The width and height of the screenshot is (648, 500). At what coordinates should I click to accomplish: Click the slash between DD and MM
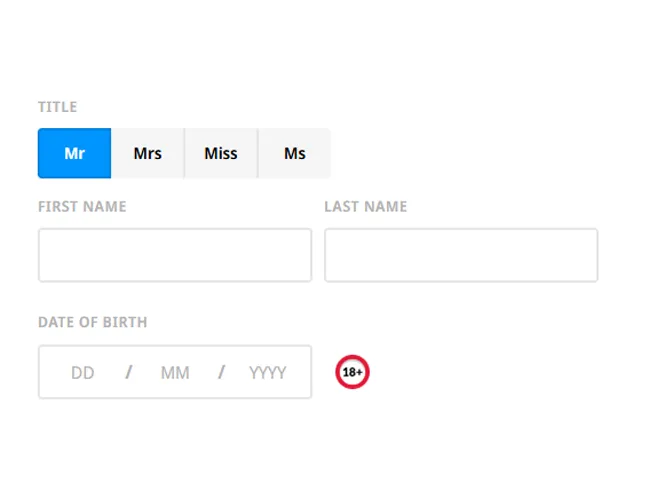pyautogui.click(x=128, y=373)
